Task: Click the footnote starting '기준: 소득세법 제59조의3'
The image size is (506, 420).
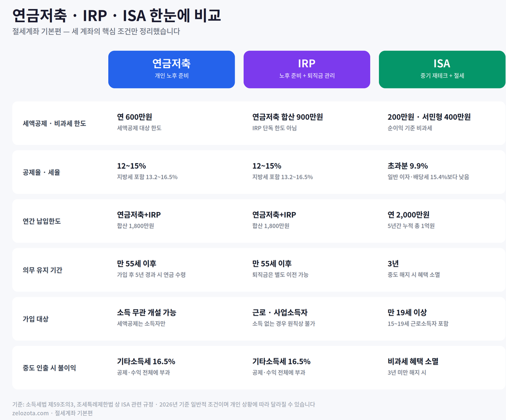Action: click(x=164, y=405)
